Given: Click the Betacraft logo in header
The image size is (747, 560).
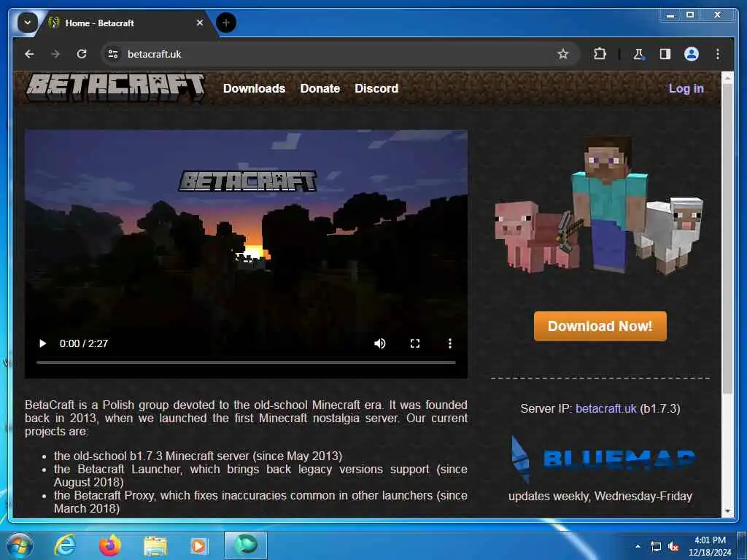Looking at the screenshot, I should pos(116,87).
